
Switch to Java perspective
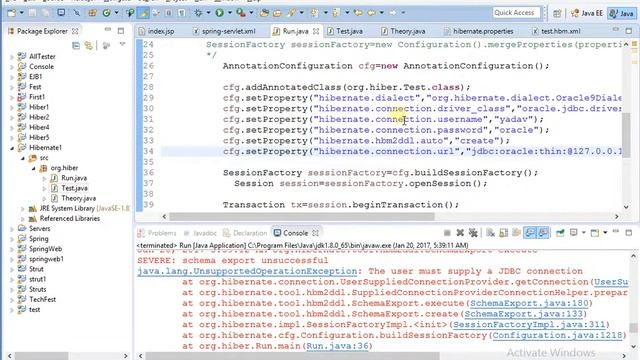[x=621, y=13]
